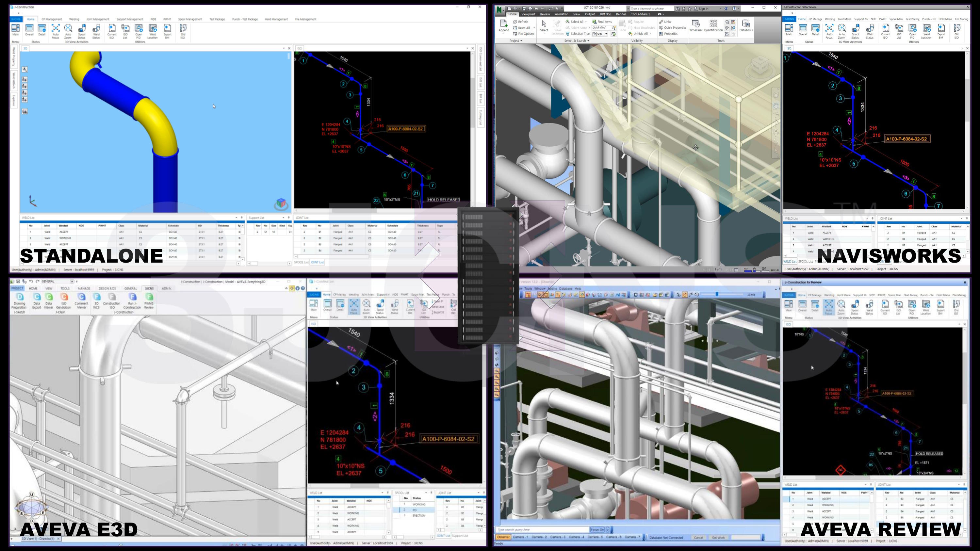Screen dimensions: 980x551
Task: Click PWMS Review in AVEVA E3D
Action: [x=149, y=301]
